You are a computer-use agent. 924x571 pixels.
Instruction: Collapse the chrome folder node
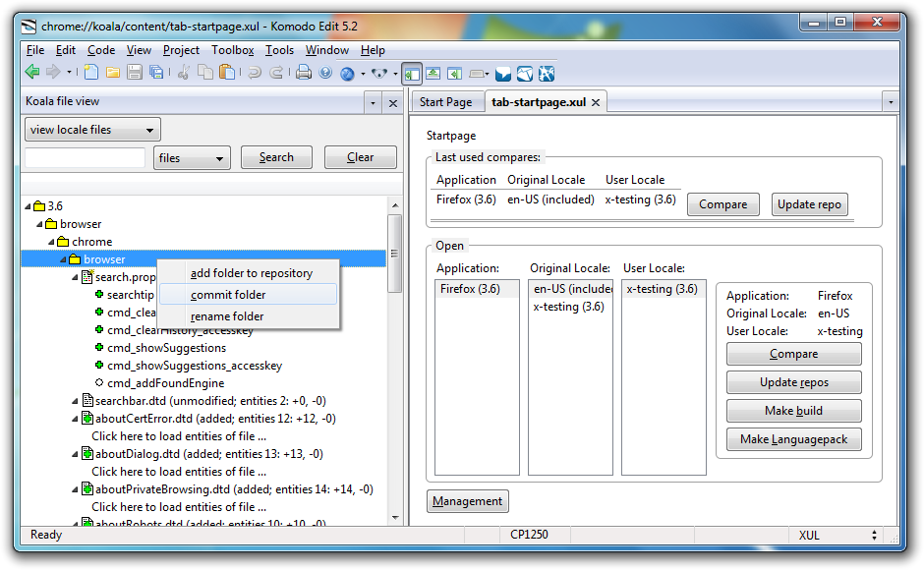51,242
